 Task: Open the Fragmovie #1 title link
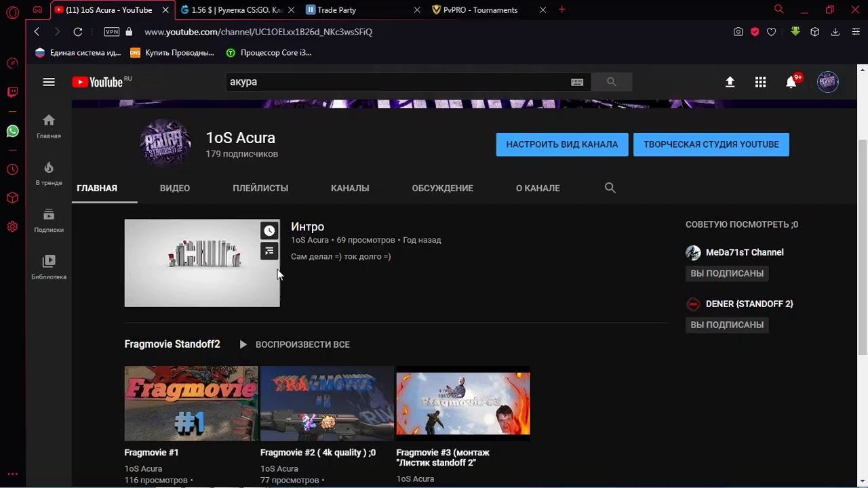tap(151, 452)
